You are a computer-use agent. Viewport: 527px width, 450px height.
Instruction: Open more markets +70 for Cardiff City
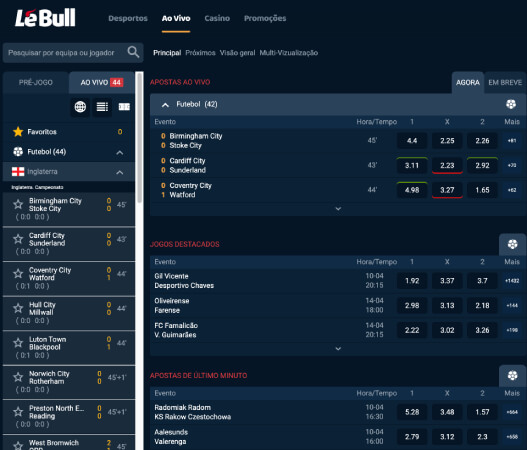(512, 165)
